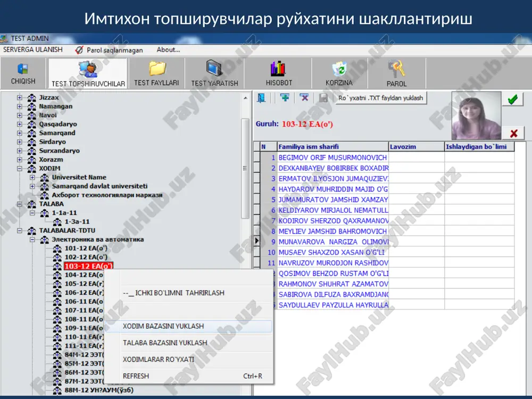The width and height of the screenshot is (532, 399).
Task: Select row KODIROV SHERZOD
Action: click(333, 221)
